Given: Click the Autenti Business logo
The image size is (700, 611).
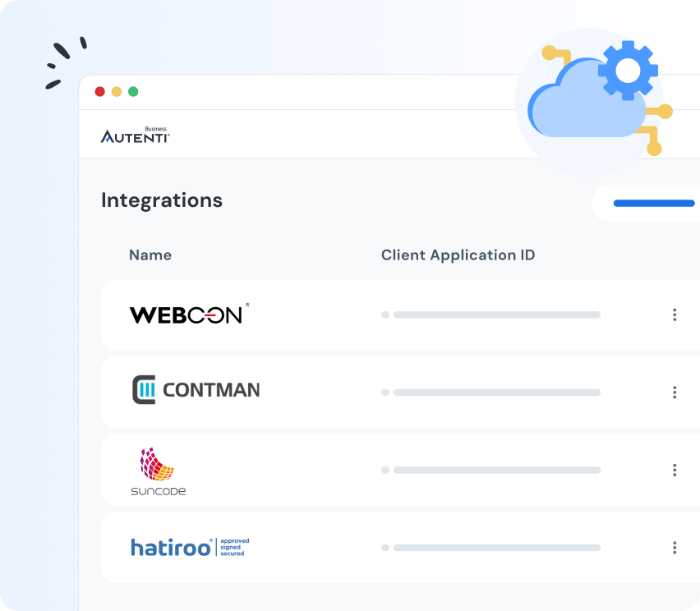Looking at the screenshot, I should click(x=136, y=135).
